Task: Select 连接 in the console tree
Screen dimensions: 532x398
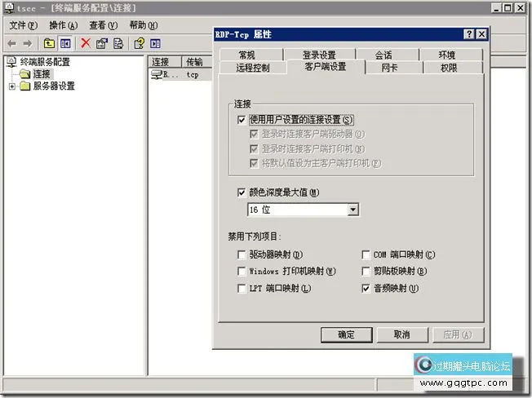Action: [x=42, y=74]
